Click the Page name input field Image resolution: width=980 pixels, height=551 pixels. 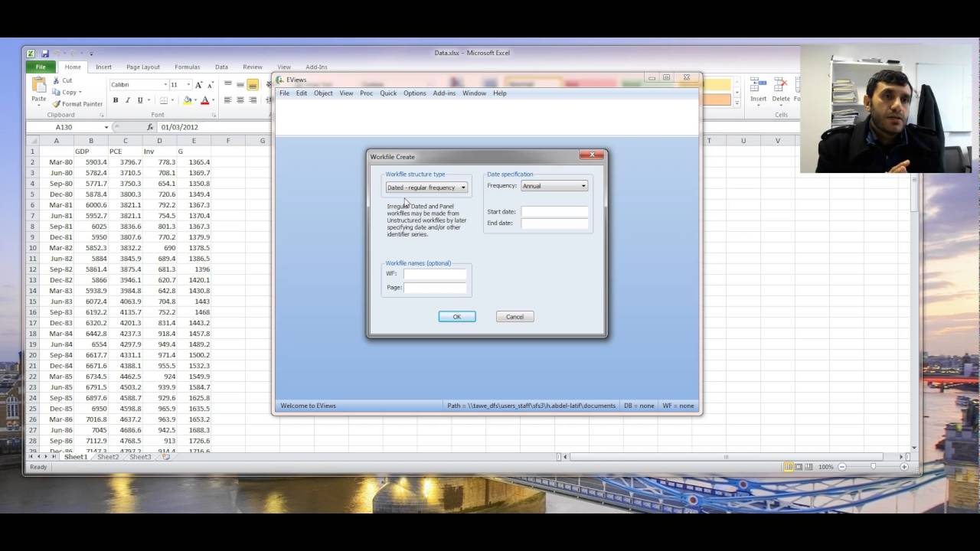point(435,288)
